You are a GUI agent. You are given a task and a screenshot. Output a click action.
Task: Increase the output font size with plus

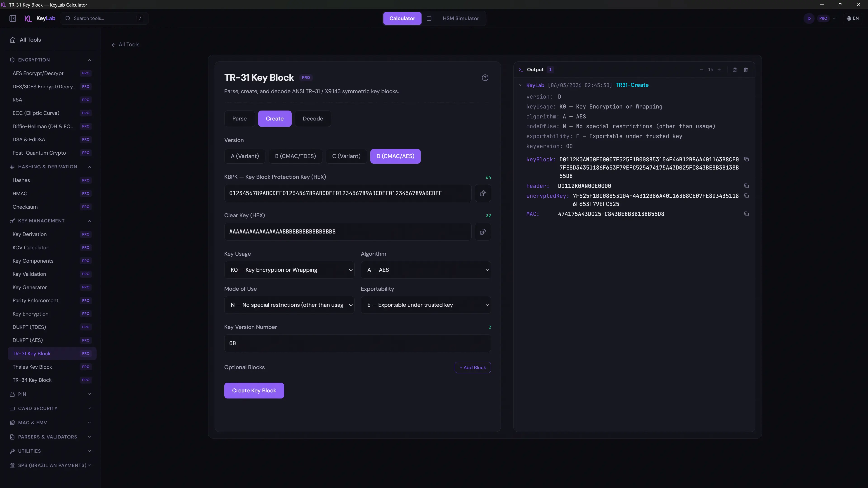[719, 70]
